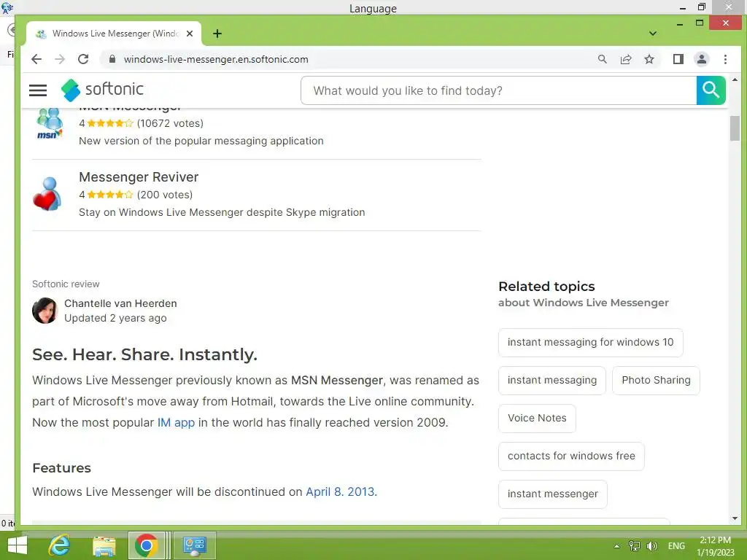Screen dimensions: 747x560
Task: Select the Voice Notes topic tag
Action: (537, 418)
